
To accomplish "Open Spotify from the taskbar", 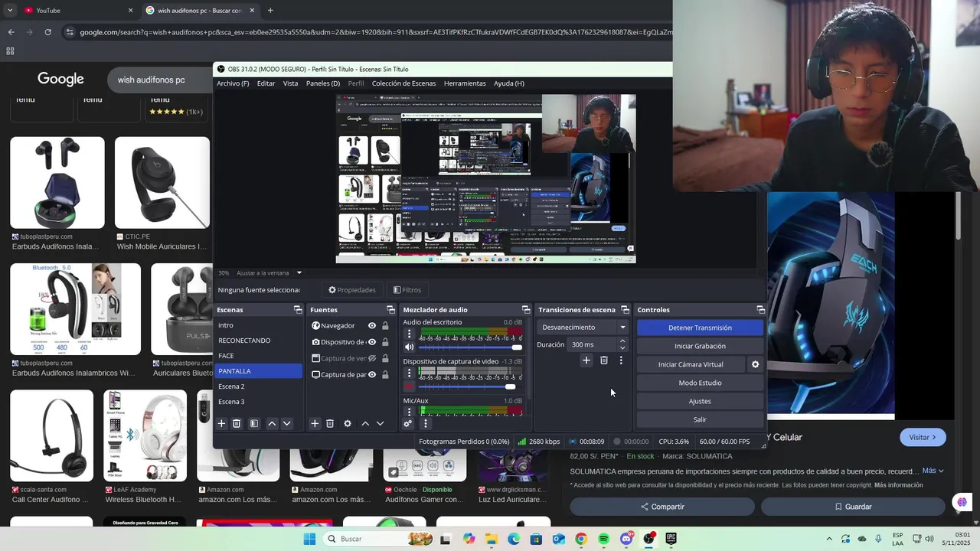I will pos(603,539).
